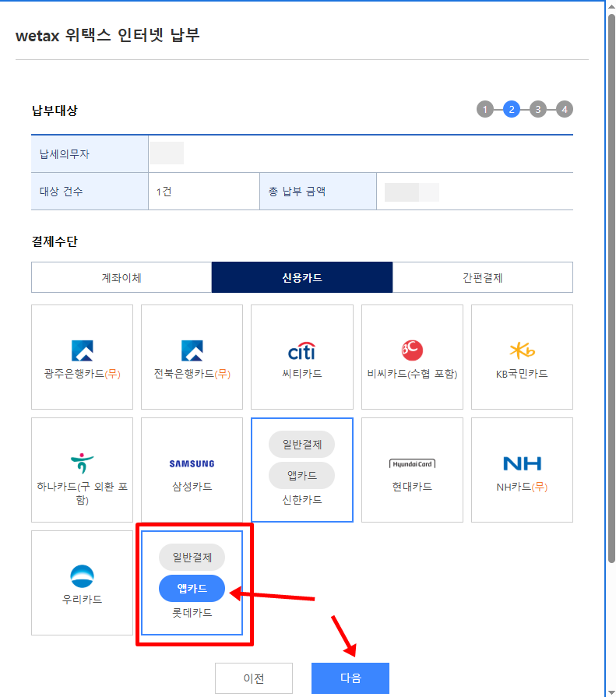The height and width of the screenshot is (697, 616).
Task: Select the 전북은행카드 card option
Action: (192, 357)
